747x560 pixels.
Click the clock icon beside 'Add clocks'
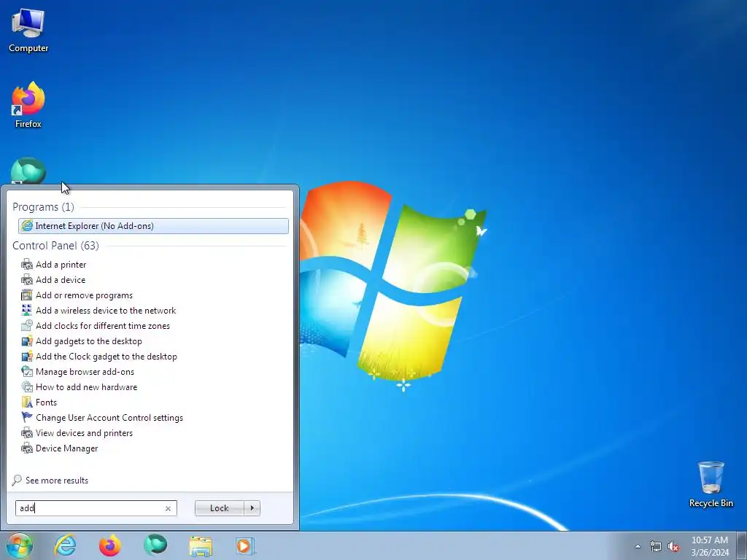pyautogui.click(x=27, y=326)
